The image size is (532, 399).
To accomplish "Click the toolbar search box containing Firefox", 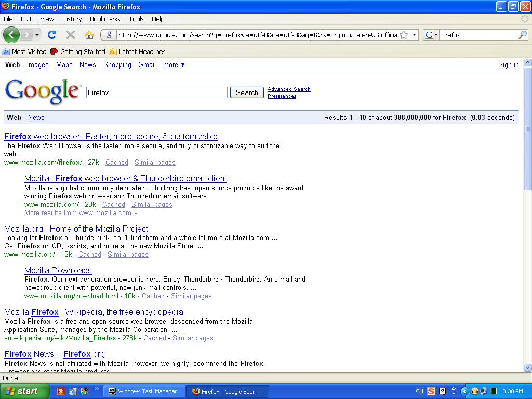I will [x=478, y=35].
